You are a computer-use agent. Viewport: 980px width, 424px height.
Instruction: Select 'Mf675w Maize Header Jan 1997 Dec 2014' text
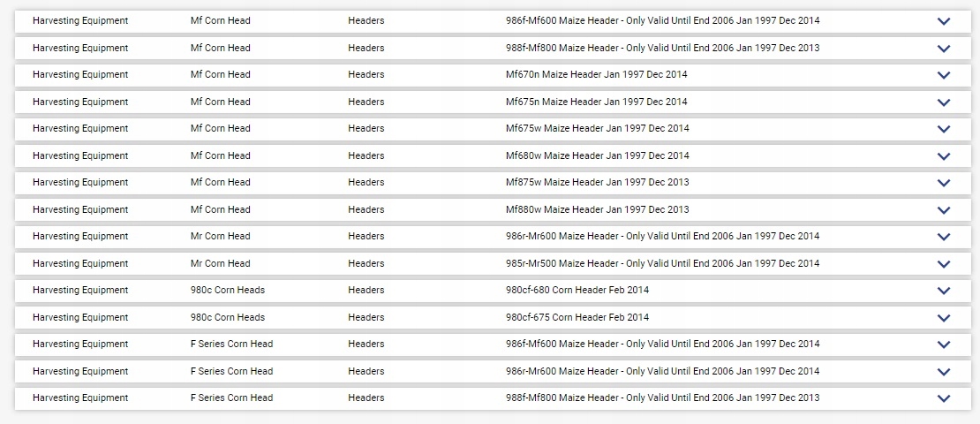598,128
